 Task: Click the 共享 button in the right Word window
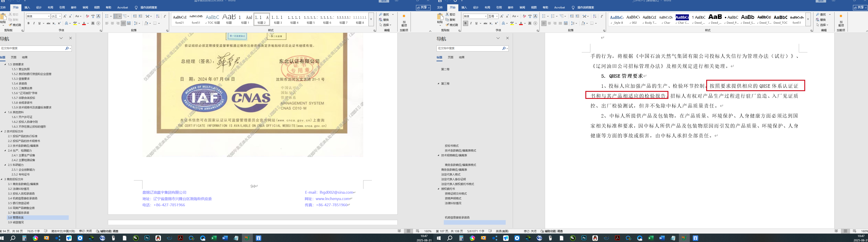[x=860, y=8]
